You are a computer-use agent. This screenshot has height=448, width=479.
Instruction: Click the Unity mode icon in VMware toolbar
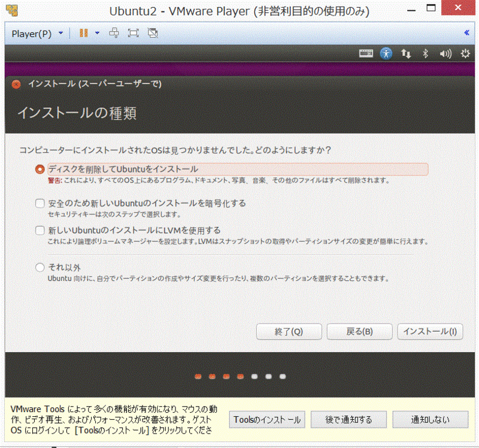point(153,33)
